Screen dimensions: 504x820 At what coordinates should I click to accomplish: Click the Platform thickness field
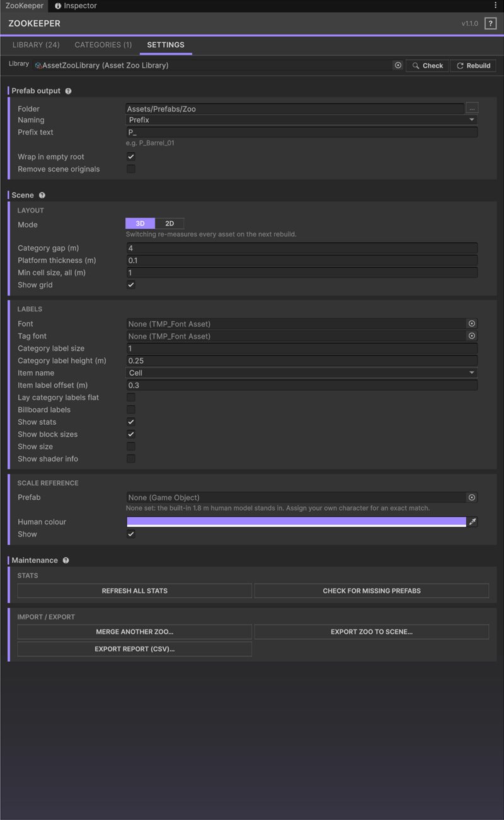[302, 260]
